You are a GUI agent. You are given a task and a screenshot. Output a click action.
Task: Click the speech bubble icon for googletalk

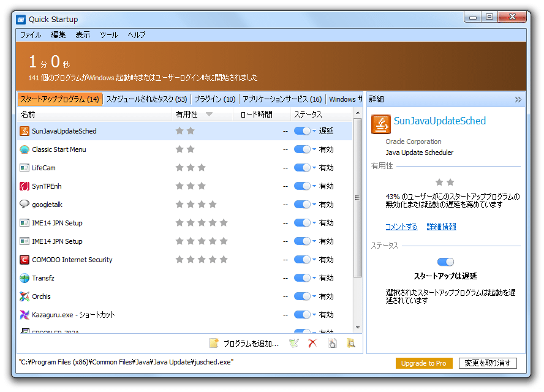point(25,205)
